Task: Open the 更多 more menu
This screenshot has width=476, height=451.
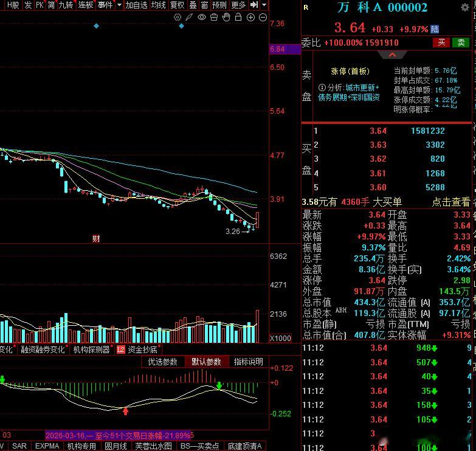Action: 238,4
